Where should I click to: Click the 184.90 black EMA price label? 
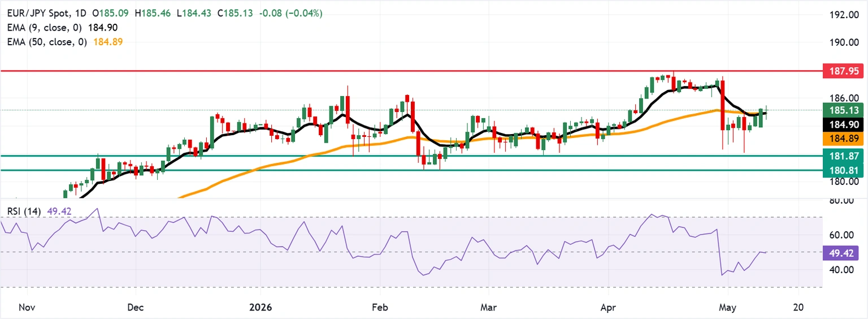843,124
